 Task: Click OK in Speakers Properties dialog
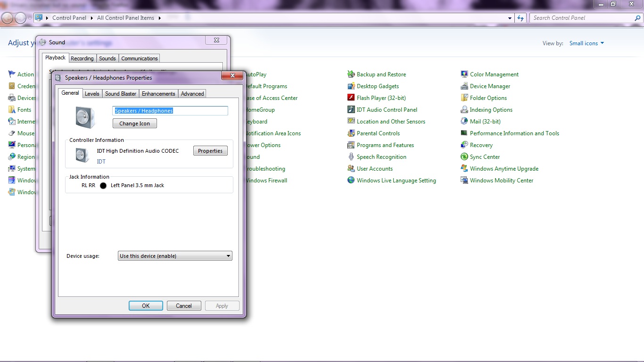point(146,306)
